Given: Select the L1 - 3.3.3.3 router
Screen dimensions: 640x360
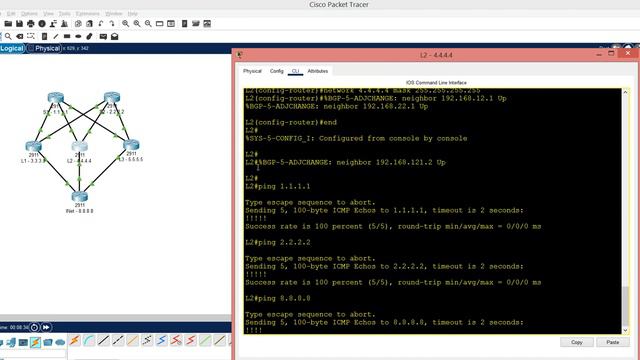Looking at the screenshot, I should pyautogui.click(x=33, y=147).
